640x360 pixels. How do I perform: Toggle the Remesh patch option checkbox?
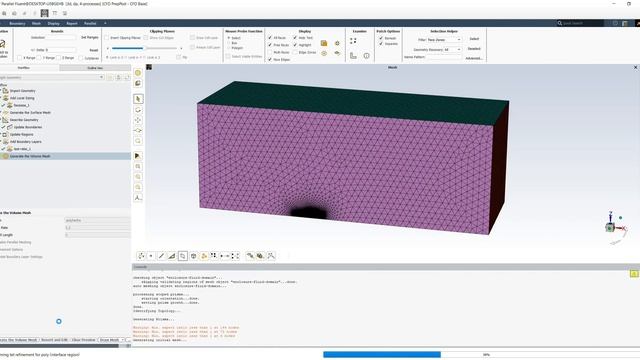point(381,38)
